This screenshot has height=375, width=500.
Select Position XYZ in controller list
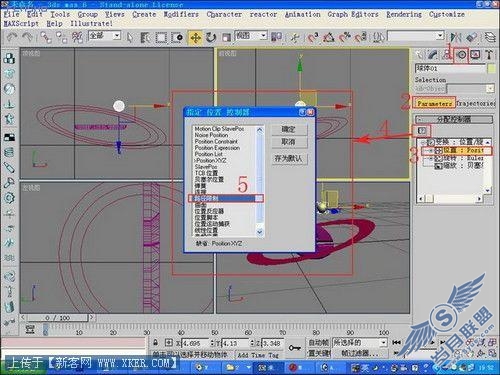pos(211,160)
